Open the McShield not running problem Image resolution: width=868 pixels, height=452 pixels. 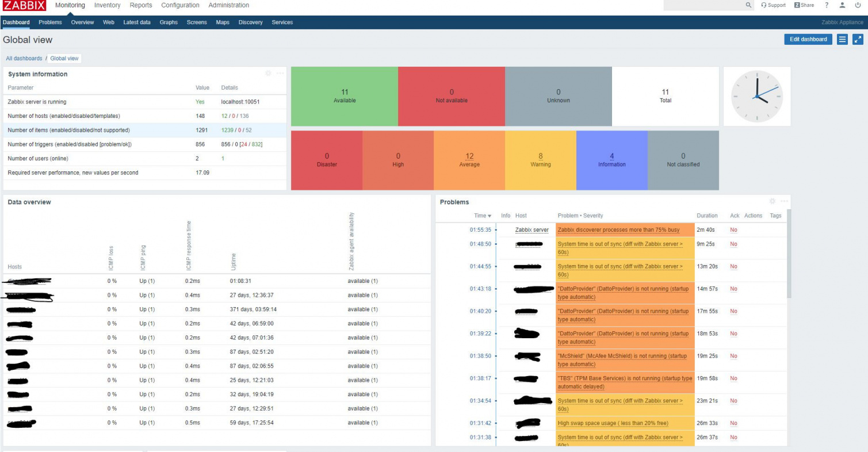click(623, 360)
